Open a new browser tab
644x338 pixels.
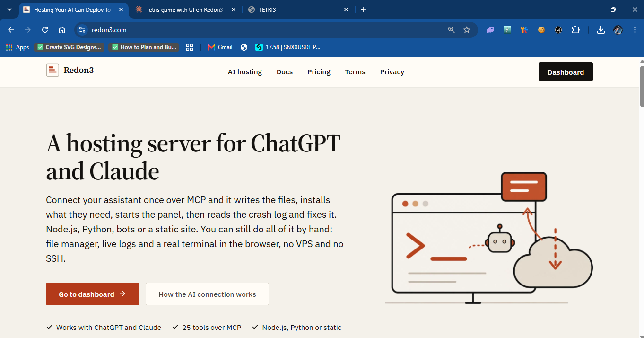(363, 9)
